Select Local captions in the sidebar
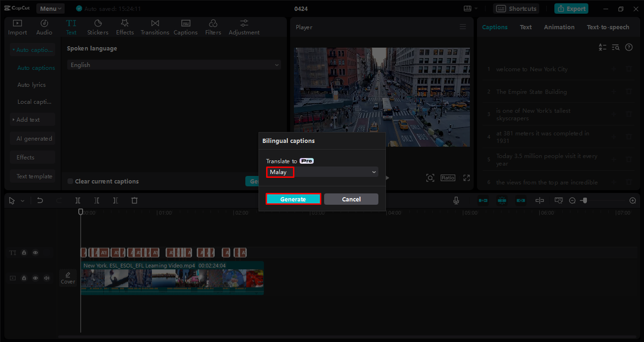The image size is (644, 342). pyautogui.click(x=34, y=102)
